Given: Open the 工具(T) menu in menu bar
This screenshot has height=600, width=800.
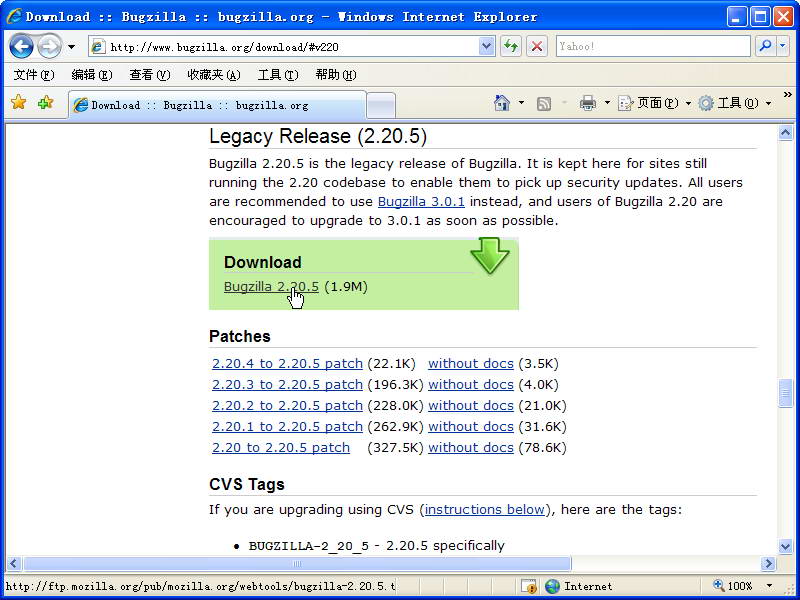Looking at the screenshot, I should coord(278,75).
